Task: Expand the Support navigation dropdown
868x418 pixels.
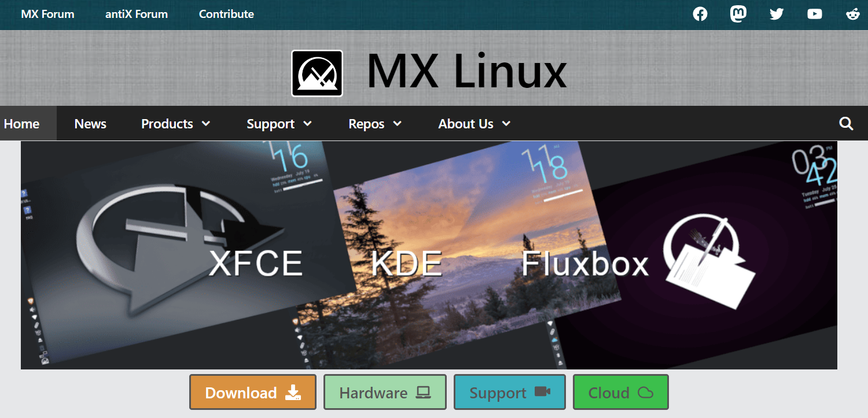Action: (279, 124)
